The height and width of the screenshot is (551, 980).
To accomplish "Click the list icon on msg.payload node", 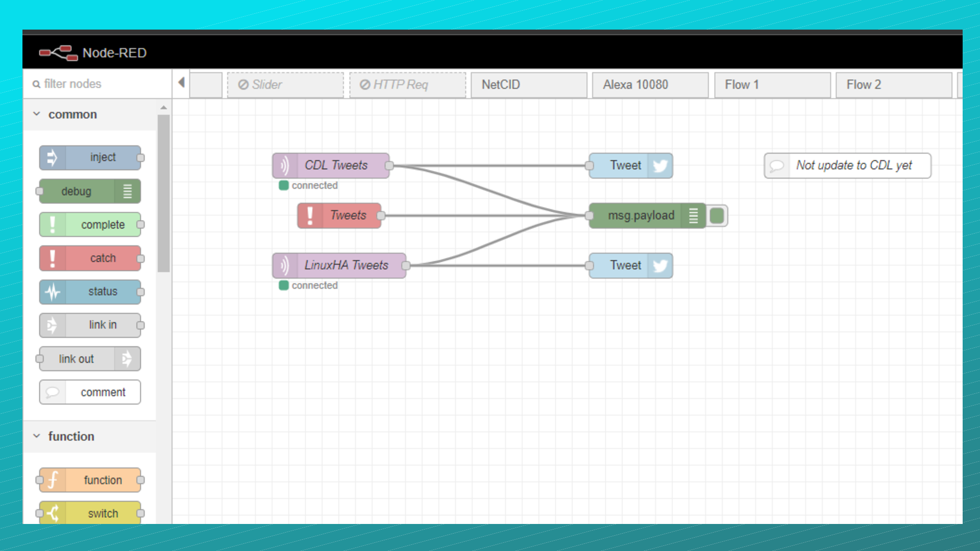I will point(693,215).
